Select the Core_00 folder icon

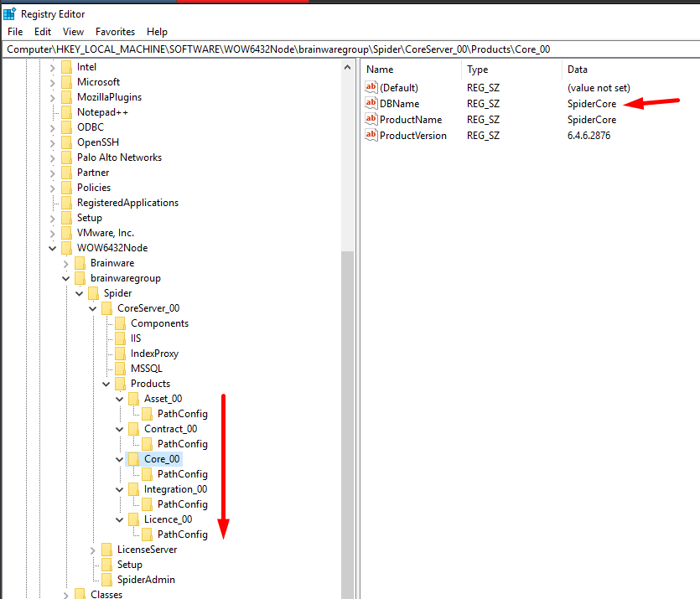(x=133, y=459)
